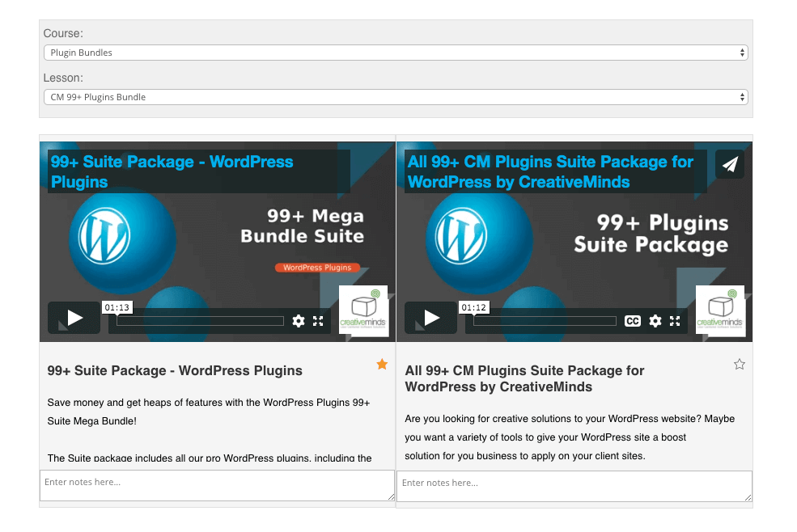Open settings gear on left video player
This screenshot has height=532, width=797.
coord(299,321)
